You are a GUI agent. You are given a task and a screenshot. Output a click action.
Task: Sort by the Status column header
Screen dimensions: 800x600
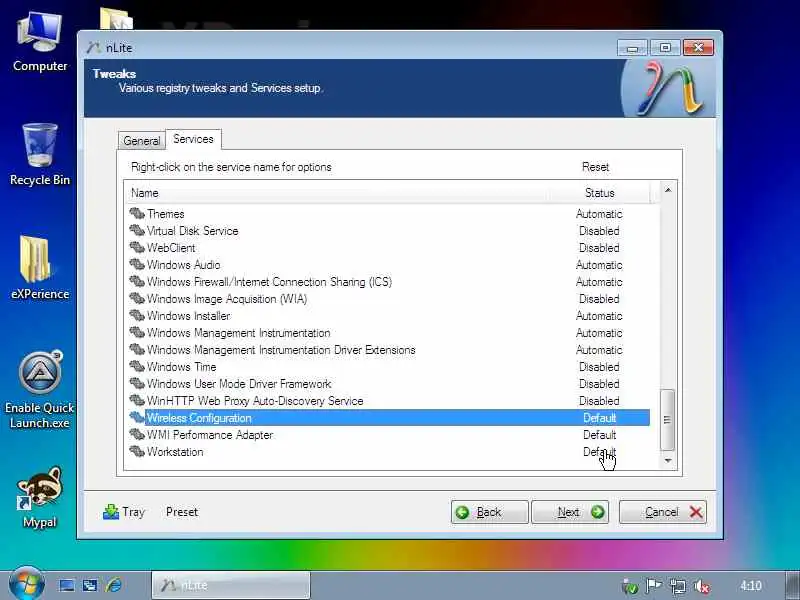tap(599, 193)
